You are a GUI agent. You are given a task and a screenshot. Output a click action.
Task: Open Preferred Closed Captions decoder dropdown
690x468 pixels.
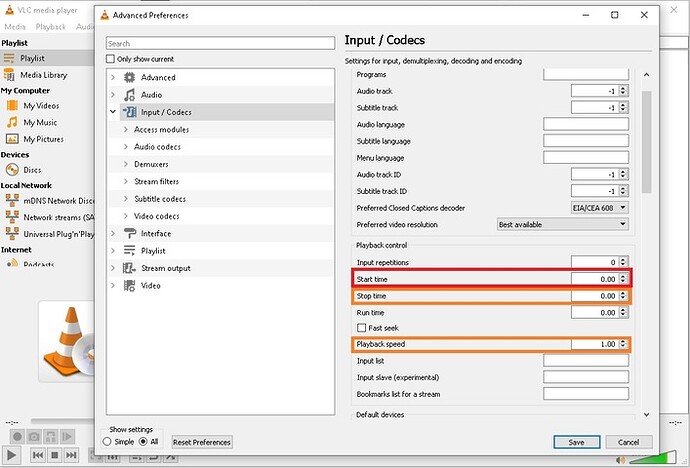point(600,208)
